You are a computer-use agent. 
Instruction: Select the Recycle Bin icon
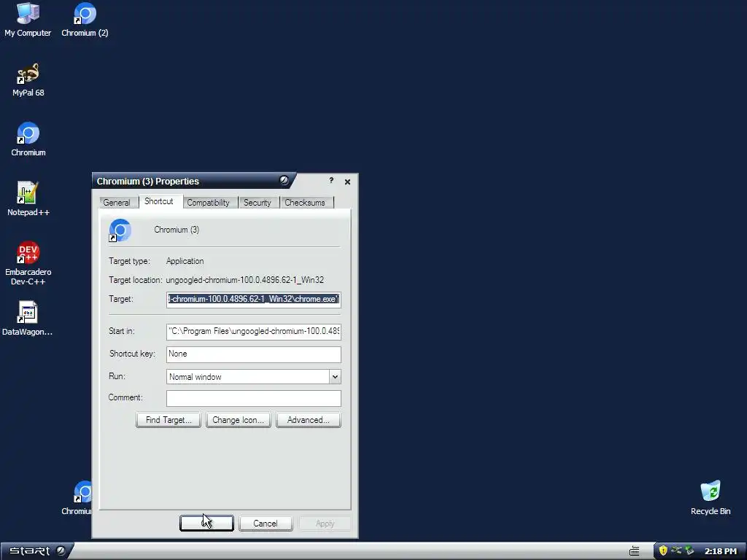point(711,497)
